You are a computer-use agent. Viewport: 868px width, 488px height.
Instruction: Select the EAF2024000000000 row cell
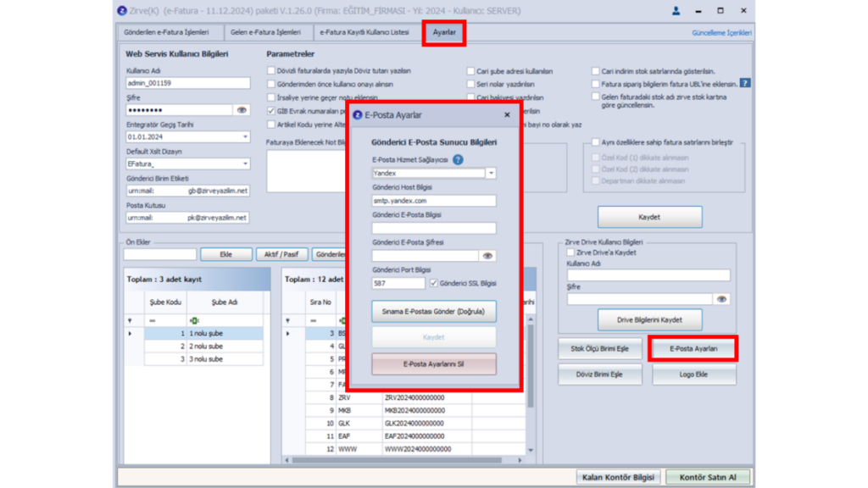point(427,436)
